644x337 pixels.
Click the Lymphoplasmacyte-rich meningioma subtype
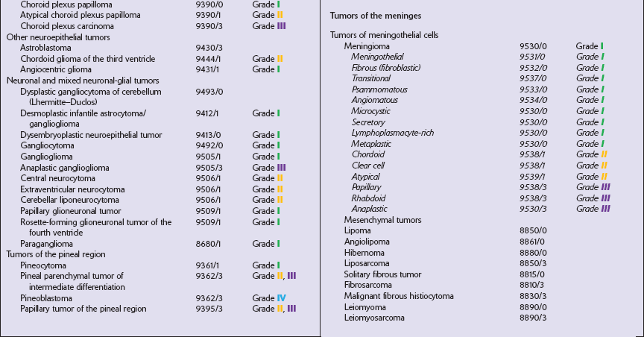tap(391, 133)
